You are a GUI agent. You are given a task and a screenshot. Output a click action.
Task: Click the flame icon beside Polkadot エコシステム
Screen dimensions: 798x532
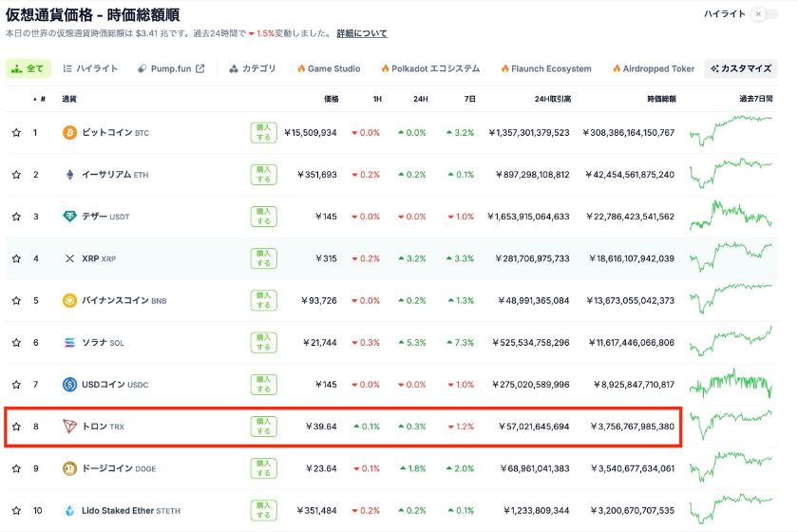pyautogui.click(x=386, y=68)
